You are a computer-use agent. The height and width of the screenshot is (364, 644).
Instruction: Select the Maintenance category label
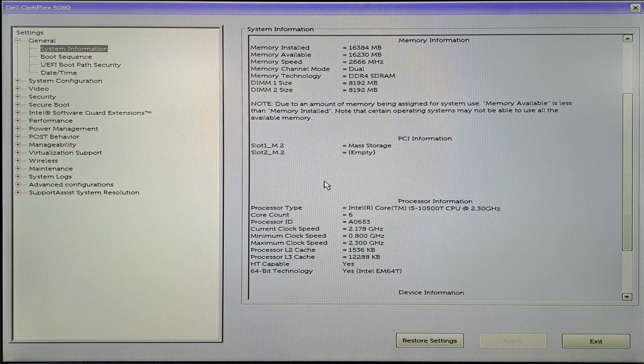click(50, 168)
